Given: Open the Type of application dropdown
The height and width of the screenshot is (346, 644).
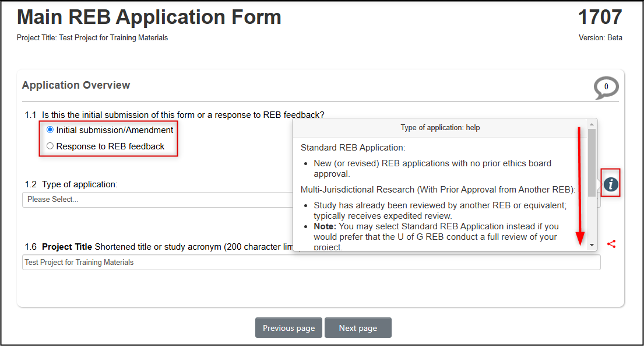Looking at the screenshot, I should (157, 200).
